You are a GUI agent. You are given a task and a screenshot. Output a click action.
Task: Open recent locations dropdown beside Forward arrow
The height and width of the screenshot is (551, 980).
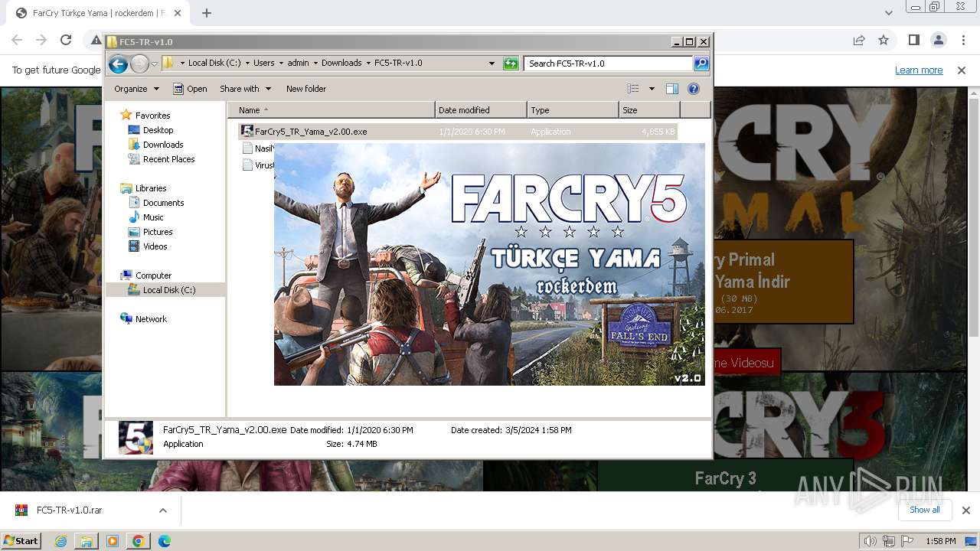click(154, 64)
